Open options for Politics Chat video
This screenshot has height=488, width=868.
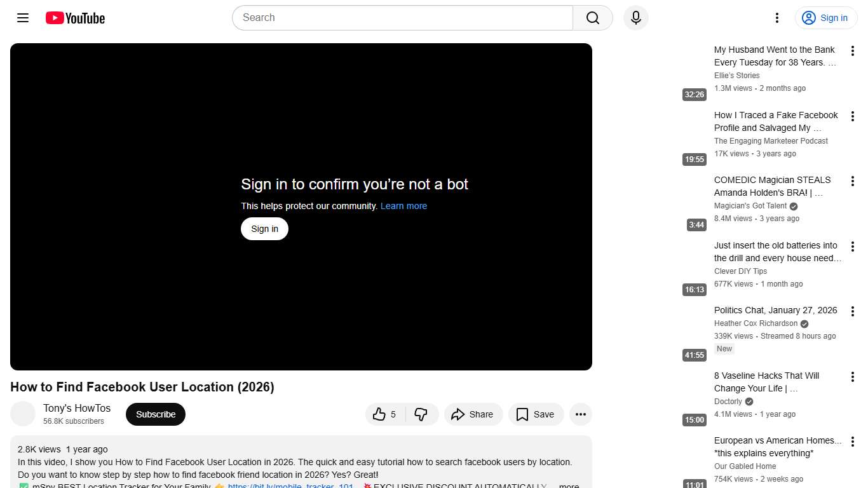click(x=853, y=312)
